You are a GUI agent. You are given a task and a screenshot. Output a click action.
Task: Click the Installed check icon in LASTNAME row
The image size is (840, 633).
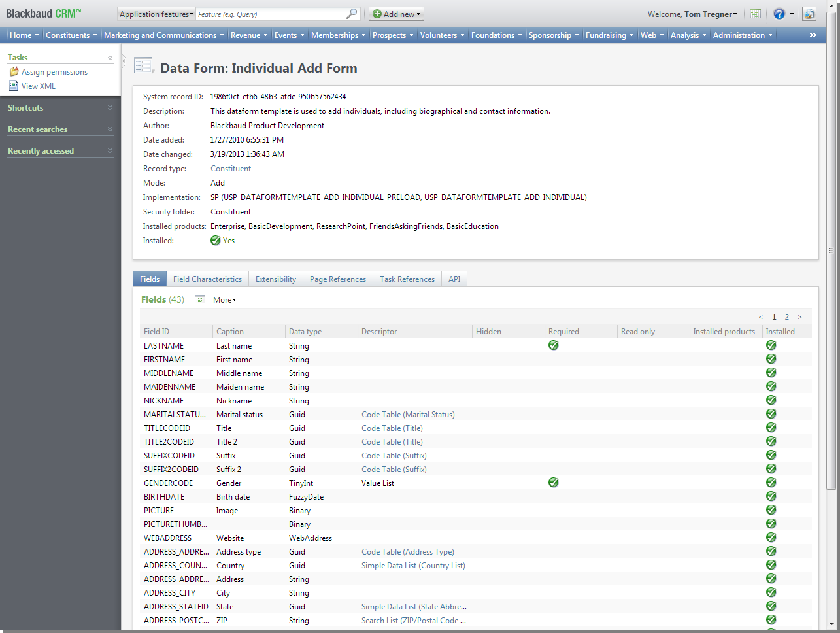(x=771, y=345)
